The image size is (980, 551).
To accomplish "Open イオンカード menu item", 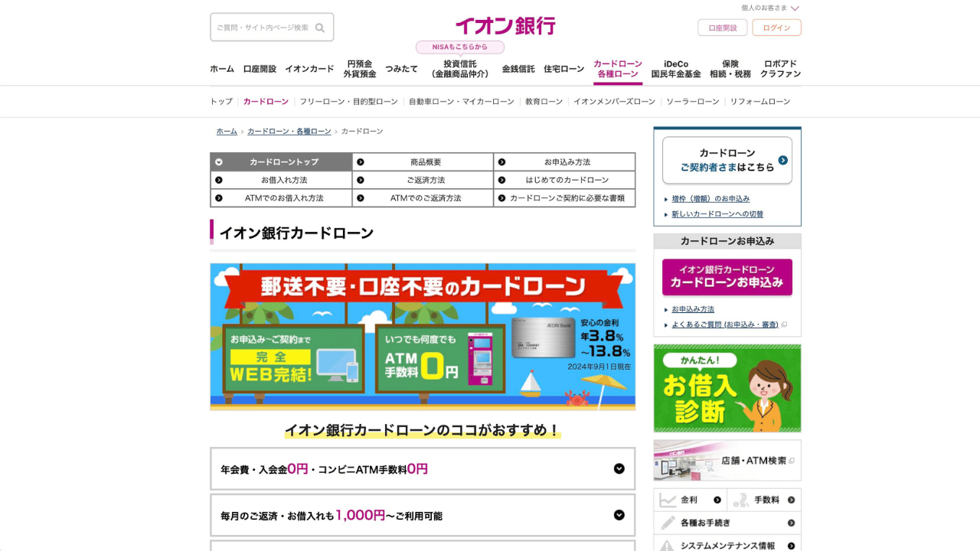I will [x=309, y=69].
